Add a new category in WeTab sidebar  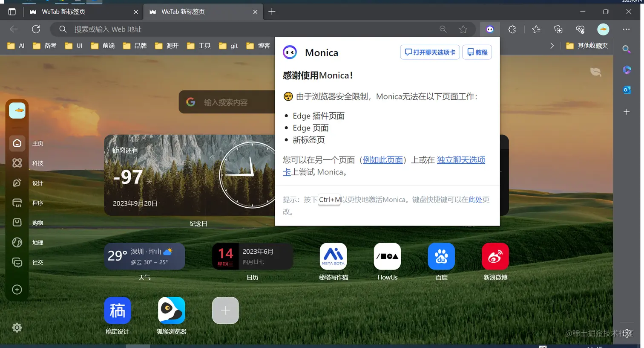click(17, 290)
